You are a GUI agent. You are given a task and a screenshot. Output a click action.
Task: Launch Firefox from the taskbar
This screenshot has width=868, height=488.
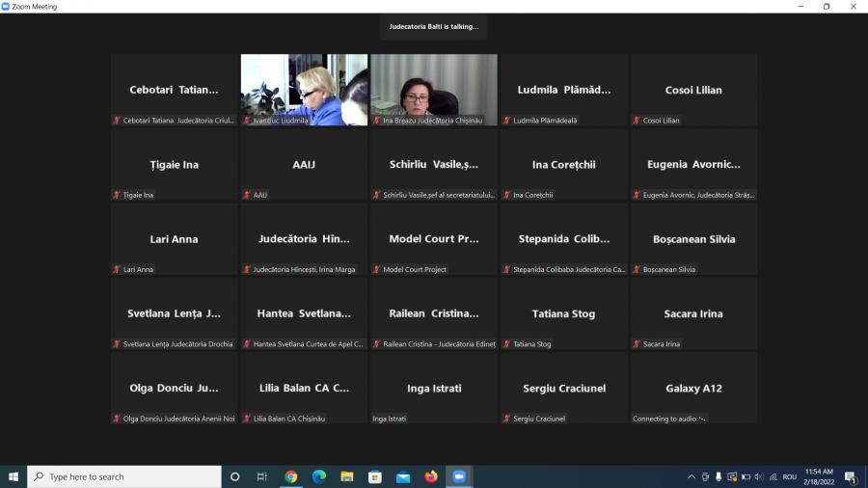[431, 476]
